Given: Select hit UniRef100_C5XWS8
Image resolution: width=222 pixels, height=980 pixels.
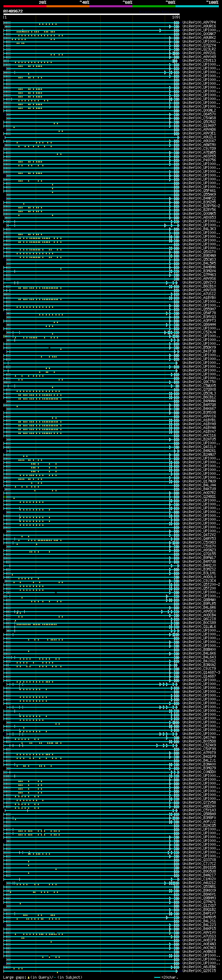Looking at the screenshot, I should point(199,118).
